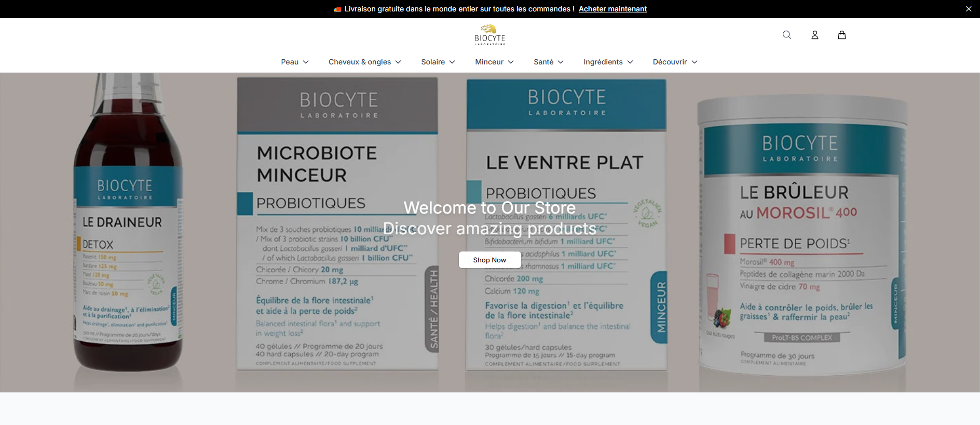980x425 pixels.
Task: Open the Cheveux & ongles menu
Action: pos(360,62)
